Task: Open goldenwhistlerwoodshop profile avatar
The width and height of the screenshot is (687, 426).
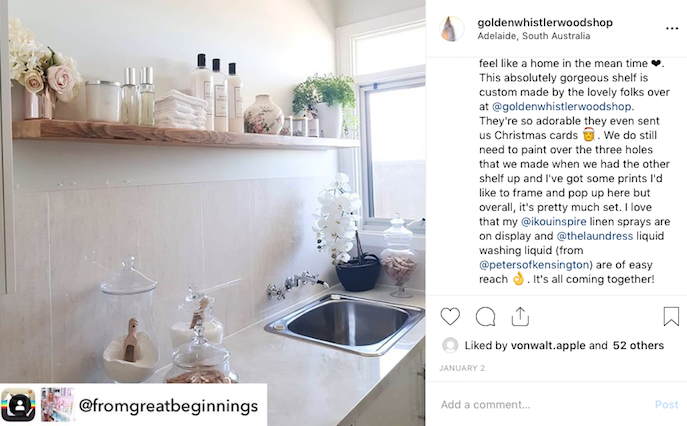Action: click(x=452, y=29)
